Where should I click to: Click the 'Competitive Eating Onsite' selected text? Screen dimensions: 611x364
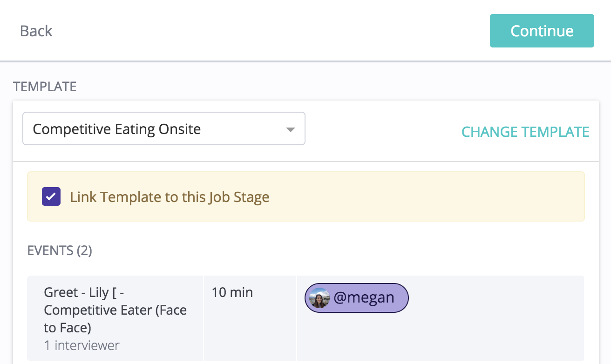click(117, 128)
